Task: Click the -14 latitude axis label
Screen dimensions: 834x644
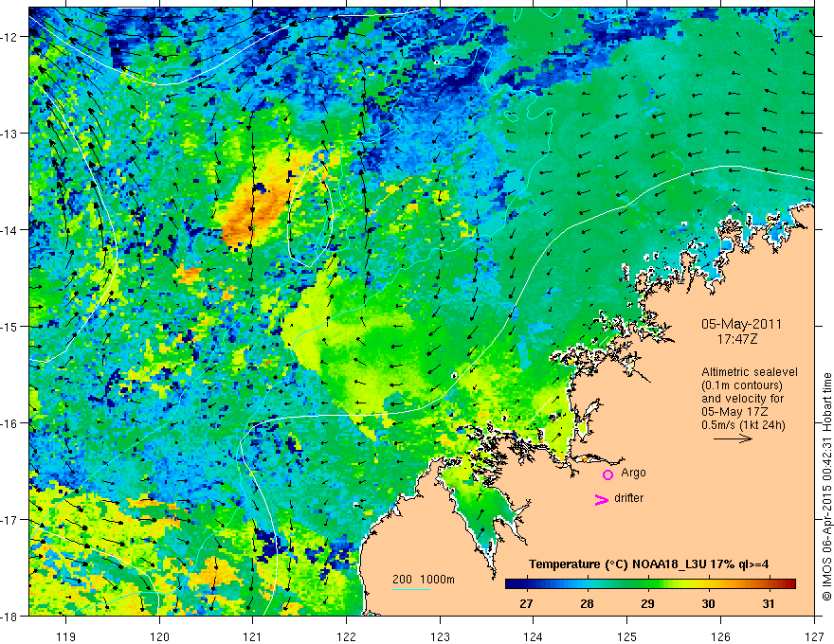Action: click(9, 230)
